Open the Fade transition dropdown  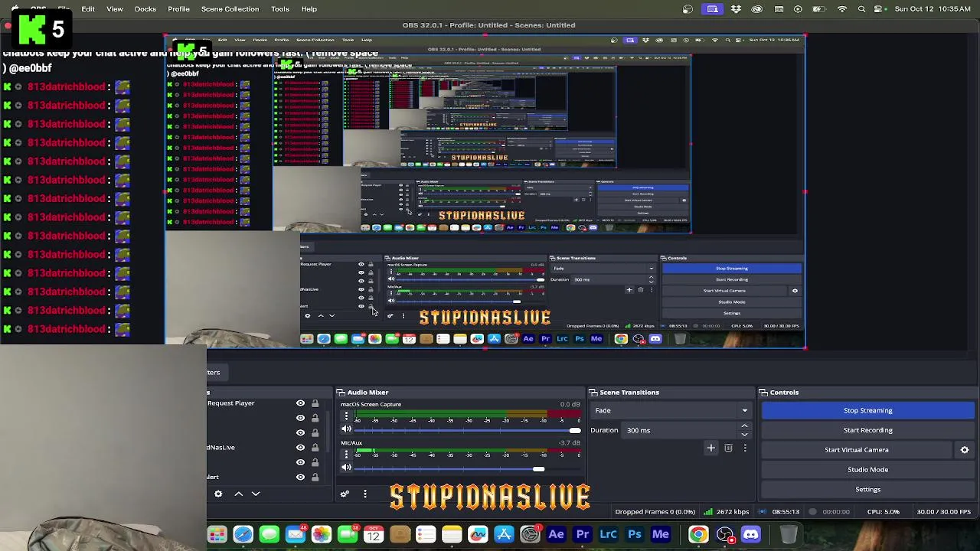[x=672, y=410]
